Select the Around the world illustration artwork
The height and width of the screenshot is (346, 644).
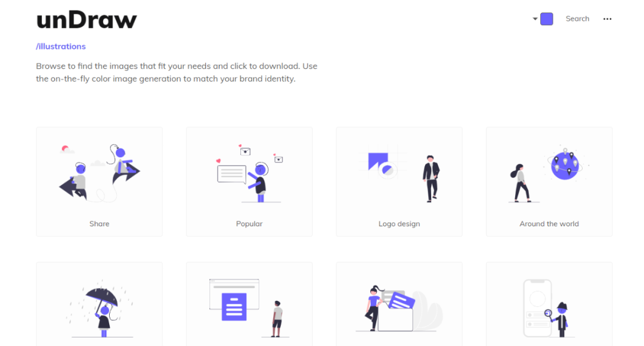[549, 174]
